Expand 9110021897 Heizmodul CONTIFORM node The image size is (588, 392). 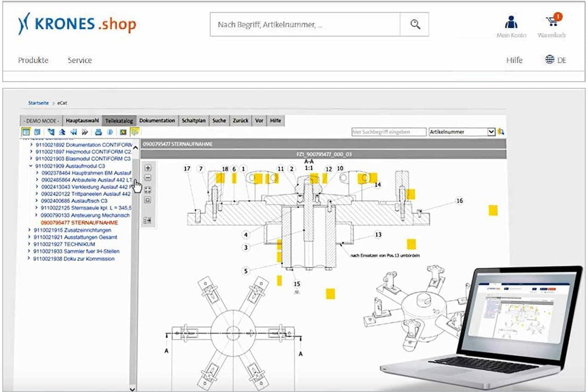(31, 152)
